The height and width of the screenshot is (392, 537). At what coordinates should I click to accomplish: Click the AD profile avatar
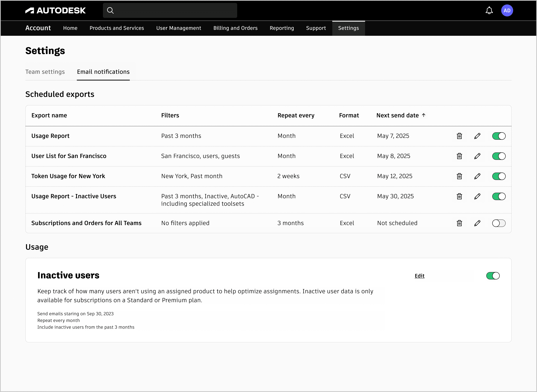(x=507, y=10)
